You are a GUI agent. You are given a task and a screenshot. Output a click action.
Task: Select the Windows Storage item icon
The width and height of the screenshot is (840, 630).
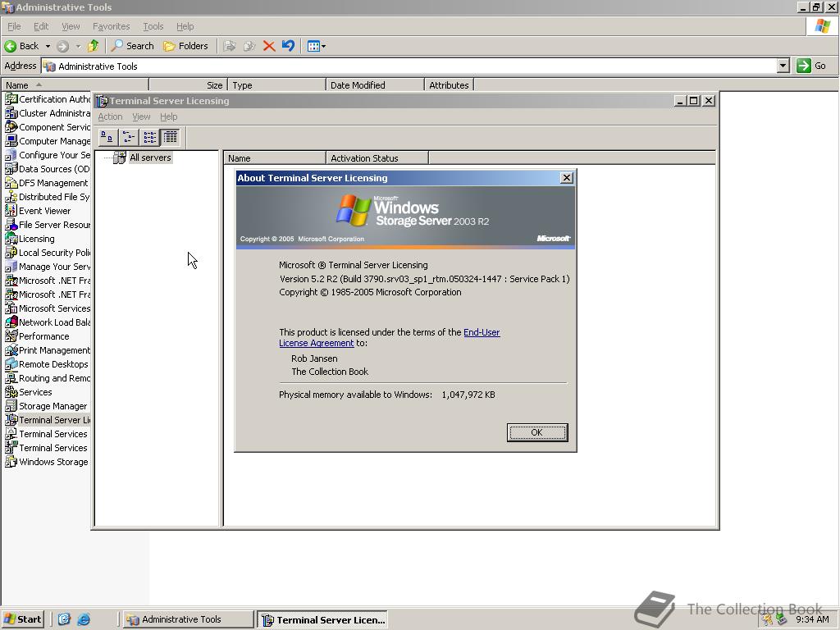coord(11,461)
